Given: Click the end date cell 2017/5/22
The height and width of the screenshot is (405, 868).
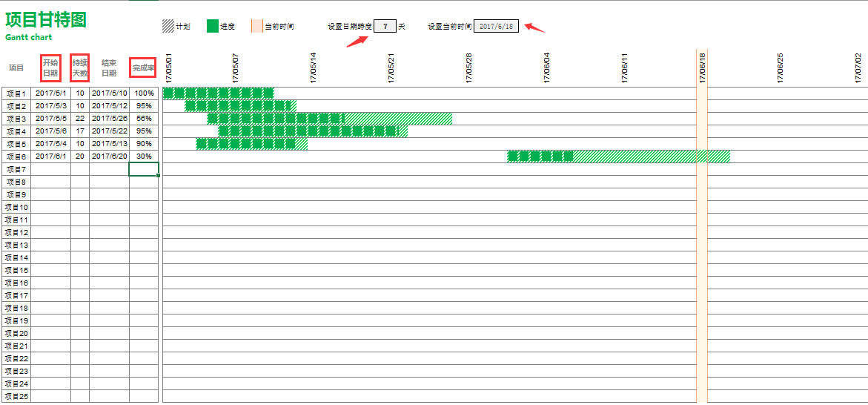Looking at the screenshot, I should point(109,131).
